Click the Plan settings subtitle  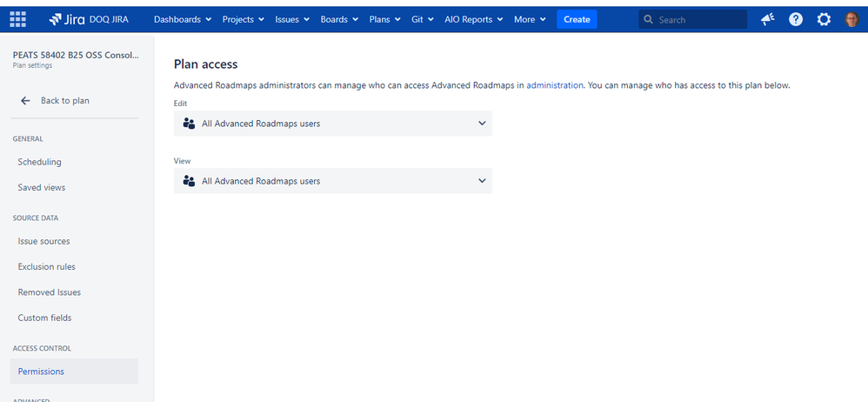33,65
